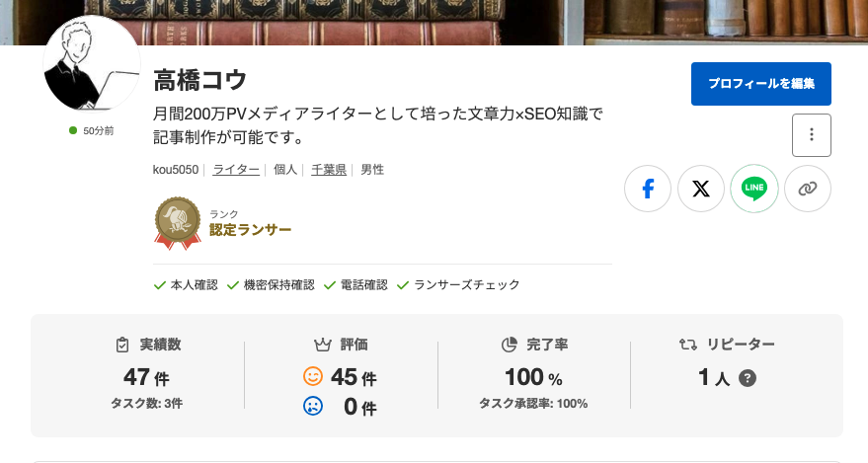
Task: Open the three-dot more options menu
Action: click(x=812, y=135)
